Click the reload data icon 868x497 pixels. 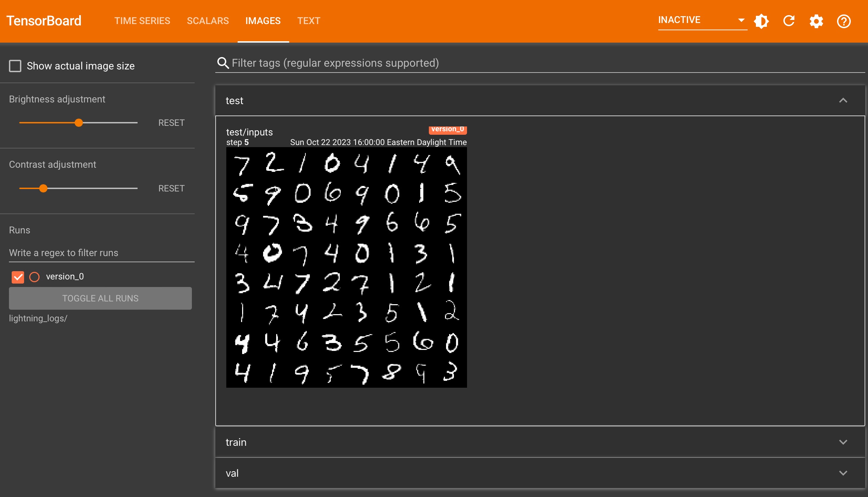point(789,21)
